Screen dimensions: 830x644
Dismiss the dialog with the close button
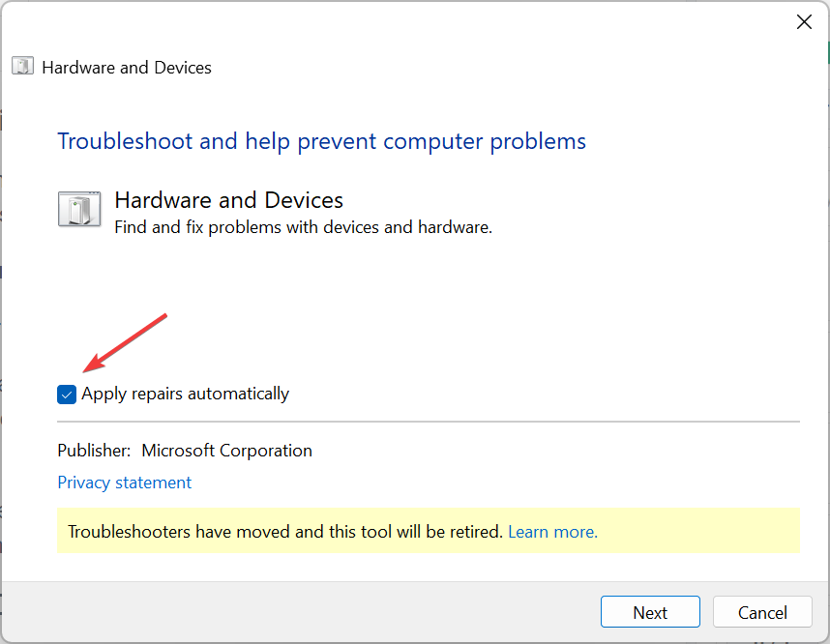[x=804, y=20]
